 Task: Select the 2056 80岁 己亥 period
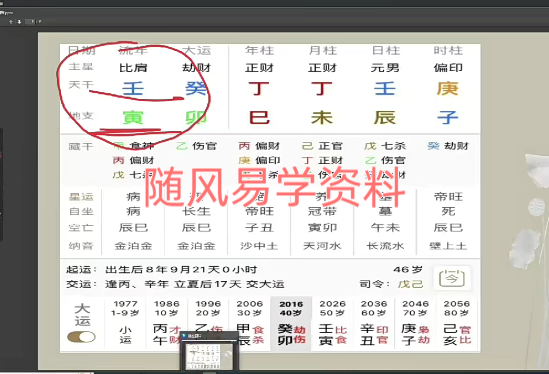457,323
